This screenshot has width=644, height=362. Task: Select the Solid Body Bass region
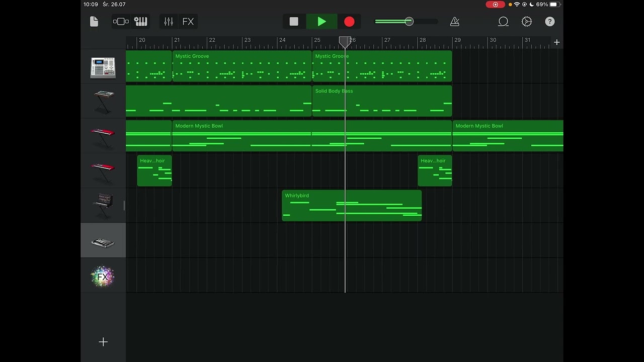(382, 101)
